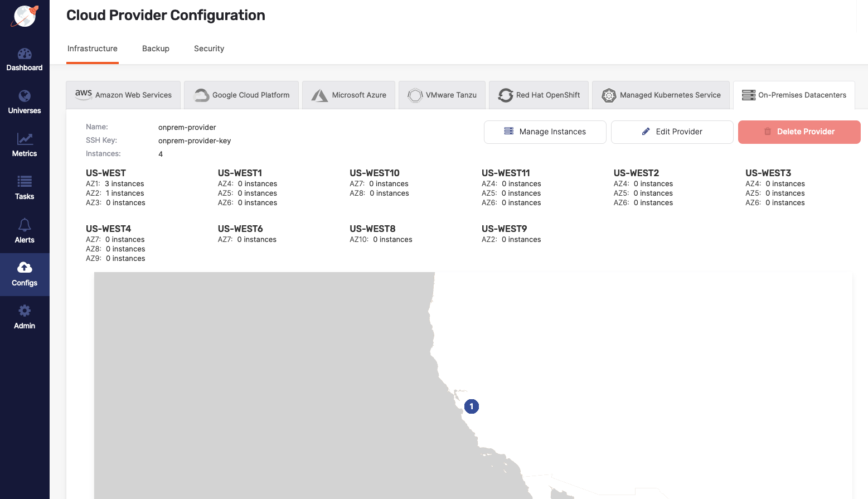Select the Managed Kubernetes Service tab
The height and width of the screenshot is (499, 868).
pos(661,95)
